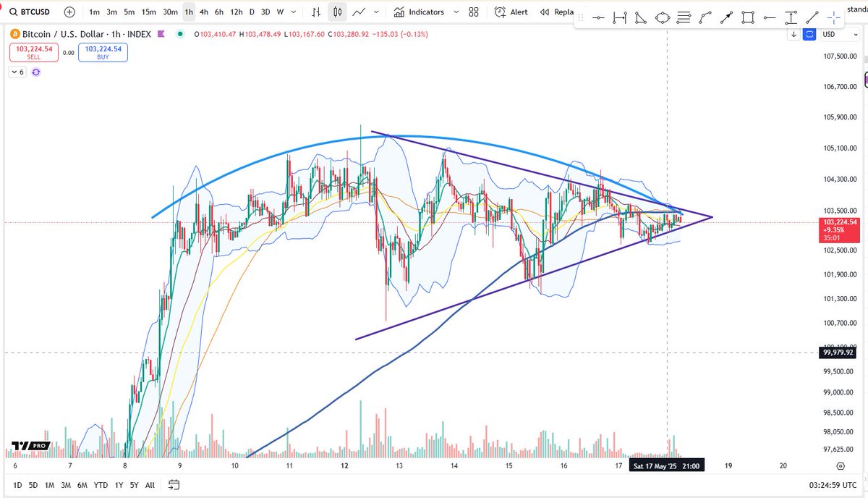Select the triangle drawing tool

tap(641, 18)
